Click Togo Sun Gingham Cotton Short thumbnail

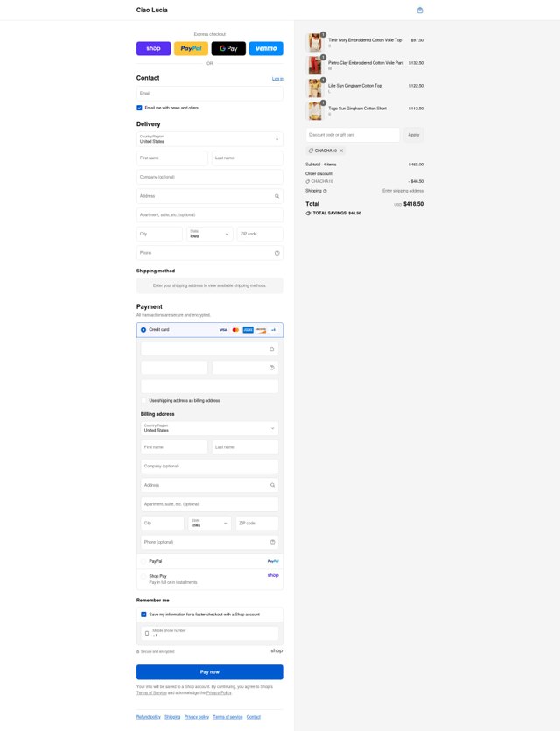[315, 111]
